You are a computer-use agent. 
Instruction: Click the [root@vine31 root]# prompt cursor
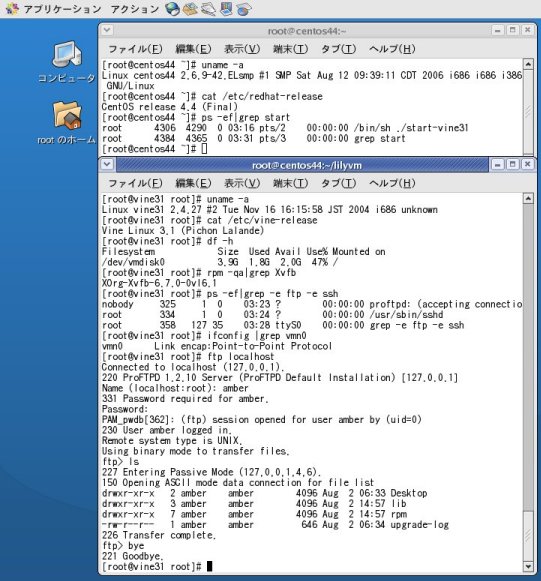coord(209,567)
